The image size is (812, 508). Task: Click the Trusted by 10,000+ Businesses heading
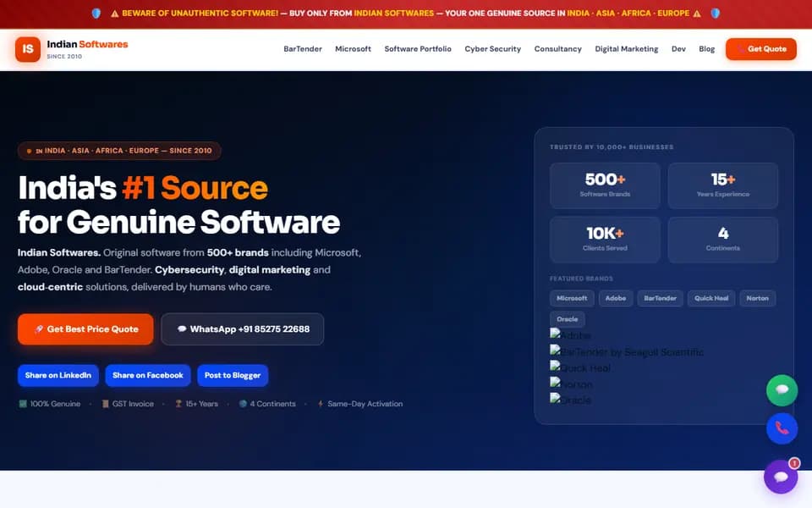(x=612, y=147)
